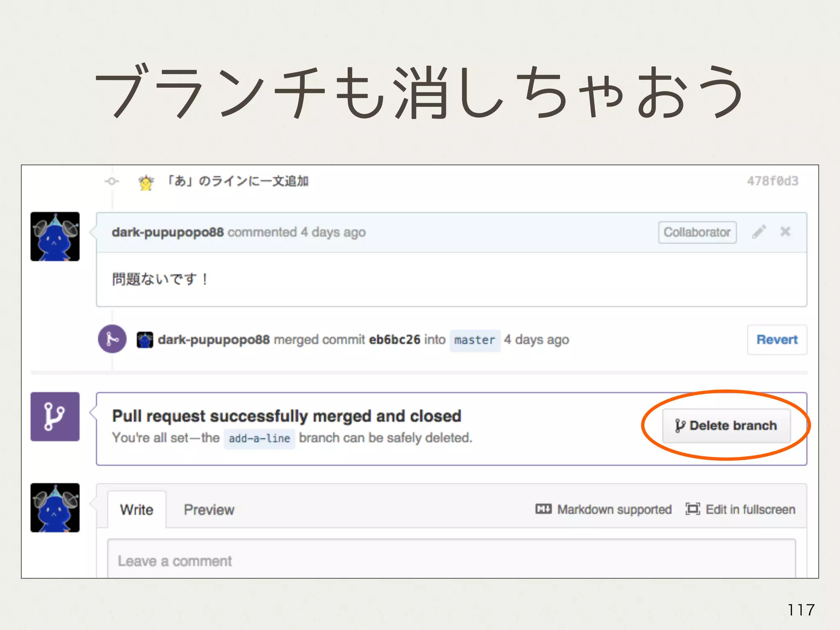Click the Revert button
This screenshot has height=630, width=840.
click(x=776, y=340)
